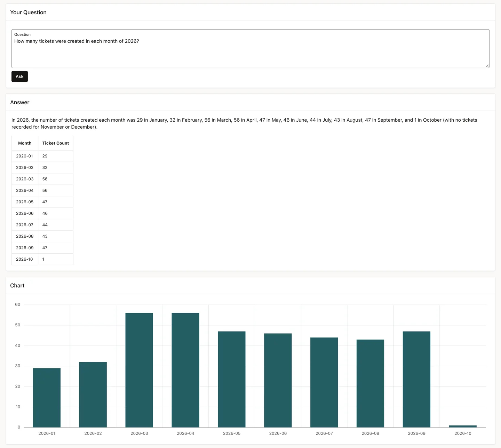
Task: Click the 2026-03 chart bar
Action: point(139,370)
